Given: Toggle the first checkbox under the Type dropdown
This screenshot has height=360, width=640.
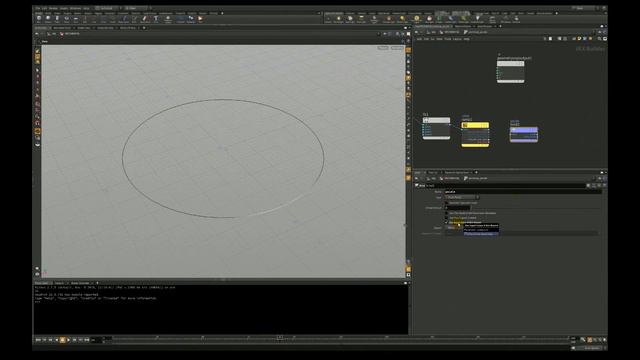Looking at the screenshot, I should point(447,203).
